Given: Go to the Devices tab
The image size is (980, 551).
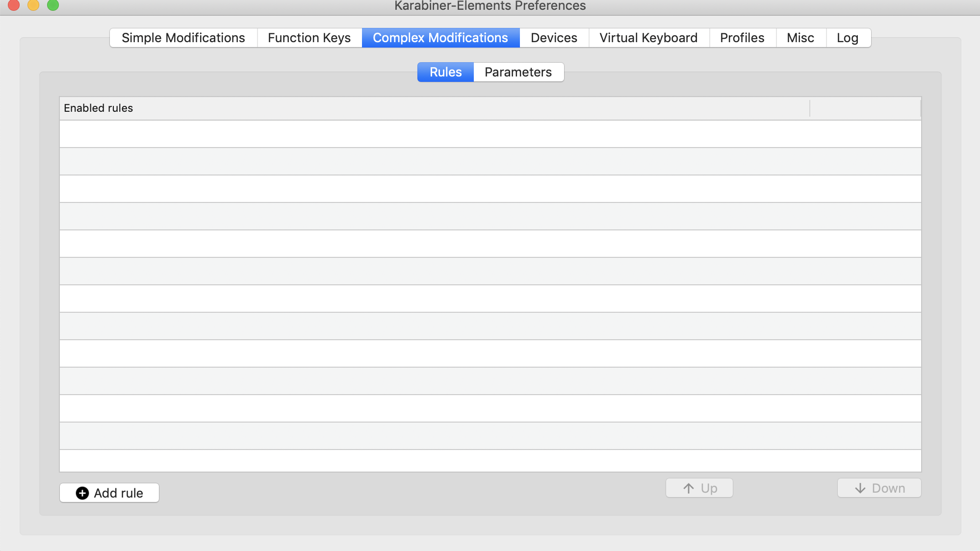Looking at the screenshot, I should 554,38.
